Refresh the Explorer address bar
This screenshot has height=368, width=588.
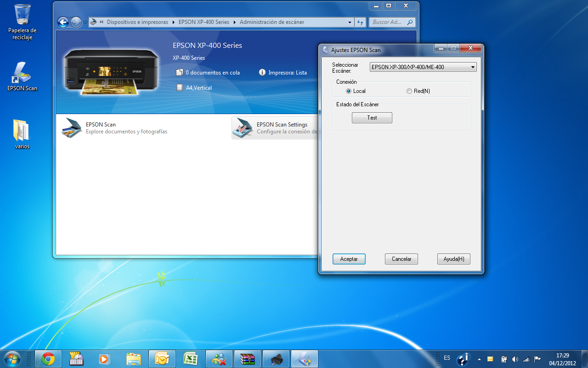click(x=360, y=22)
